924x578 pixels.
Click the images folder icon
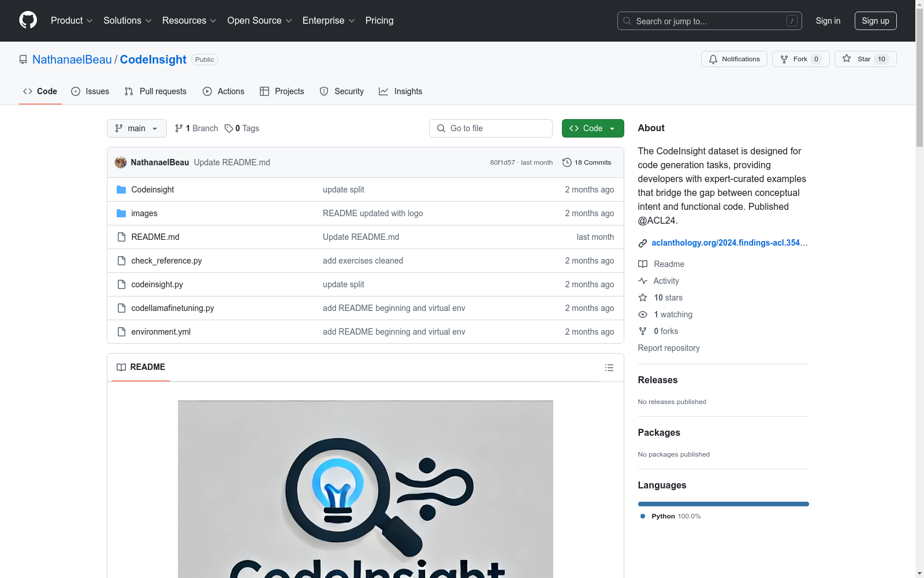point(121,213)
